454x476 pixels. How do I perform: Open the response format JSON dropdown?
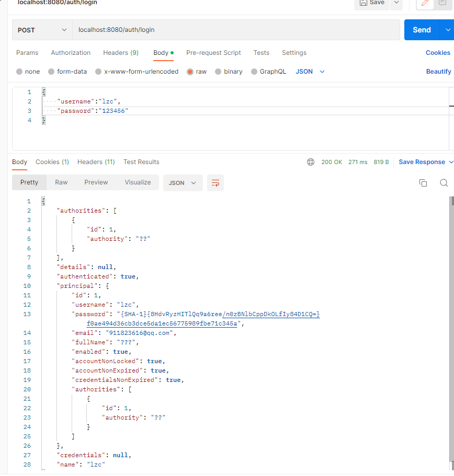point(183,183)
